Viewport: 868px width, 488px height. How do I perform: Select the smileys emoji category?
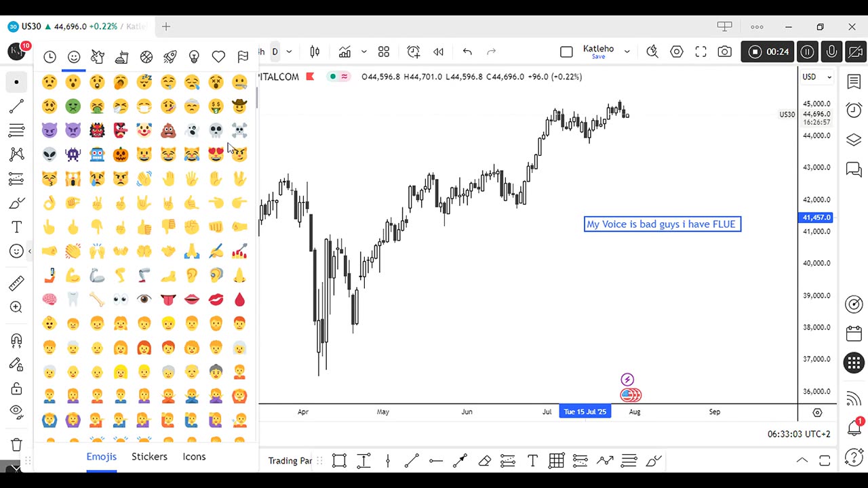74,57
